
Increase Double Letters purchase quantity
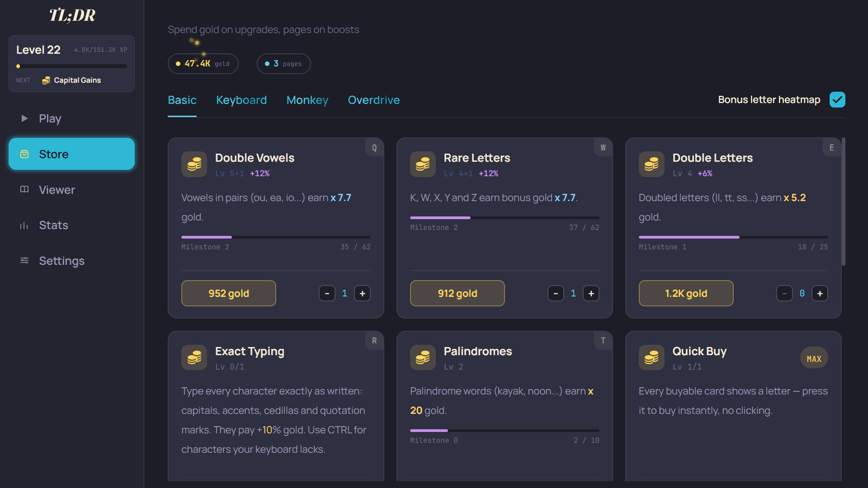pyautogui.click(x=820, y=293)
